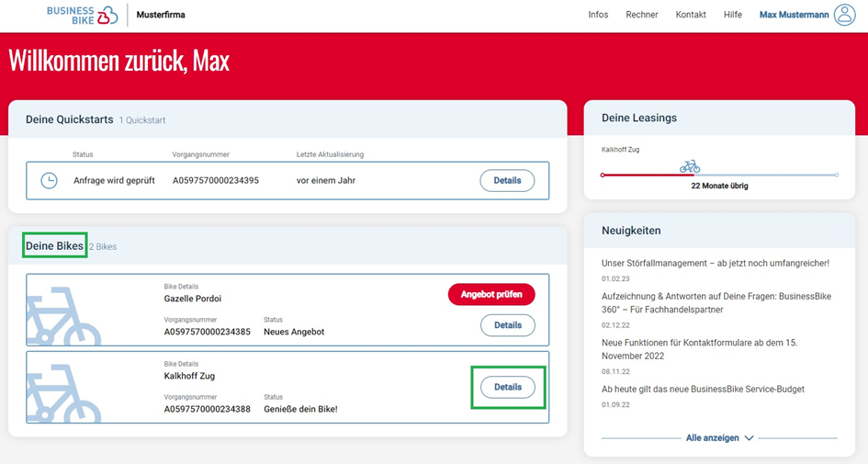Open the Service-Budget news article

[703, 390]
